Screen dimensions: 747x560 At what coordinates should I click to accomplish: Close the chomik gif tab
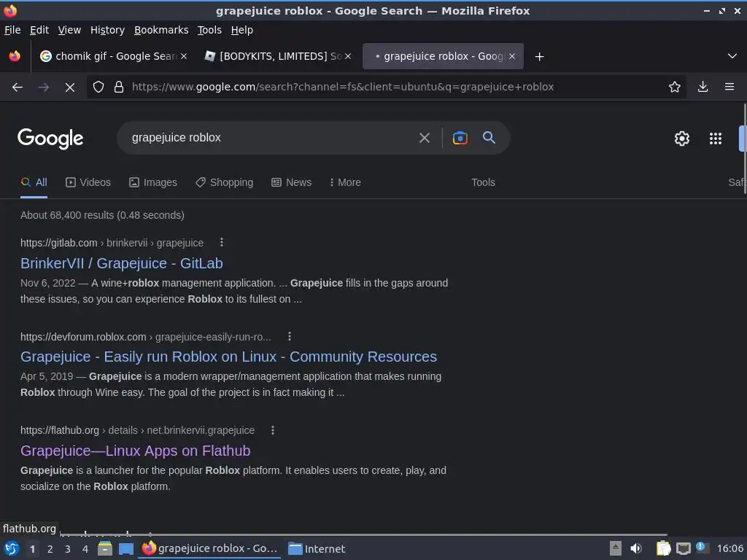click(184, 56)
